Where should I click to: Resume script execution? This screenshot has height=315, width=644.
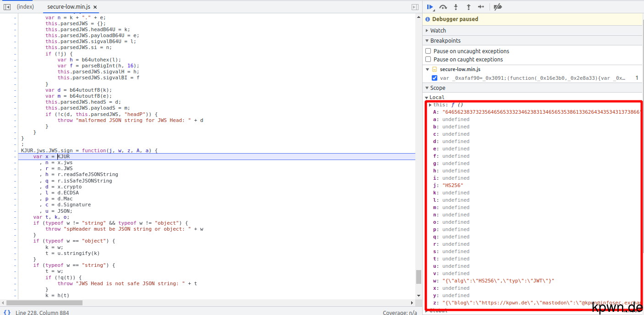click(430, 6)
